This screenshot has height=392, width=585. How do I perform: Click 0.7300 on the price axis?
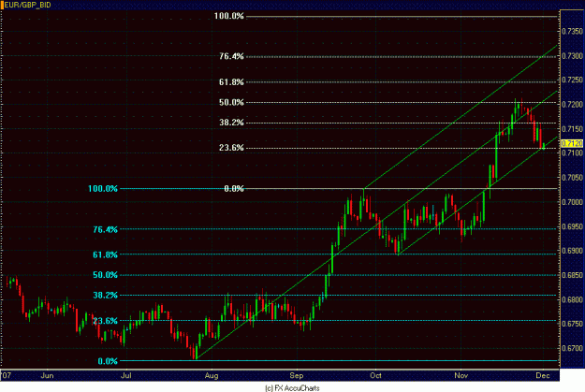572,56
